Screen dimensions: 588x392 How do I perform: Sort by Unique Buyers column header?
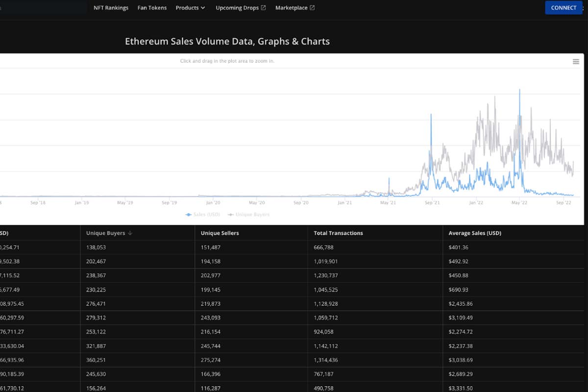pyautogui.click(x=105, y=233)
